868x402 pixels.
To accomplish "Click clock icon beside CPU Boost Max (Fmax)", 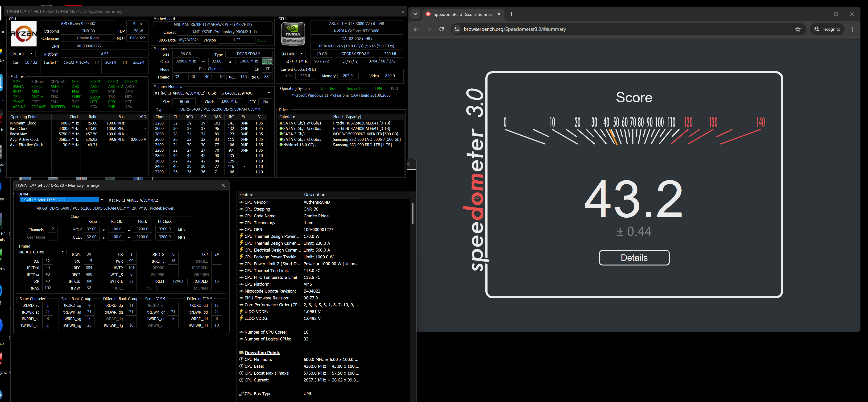I will [x=241, y=373].
